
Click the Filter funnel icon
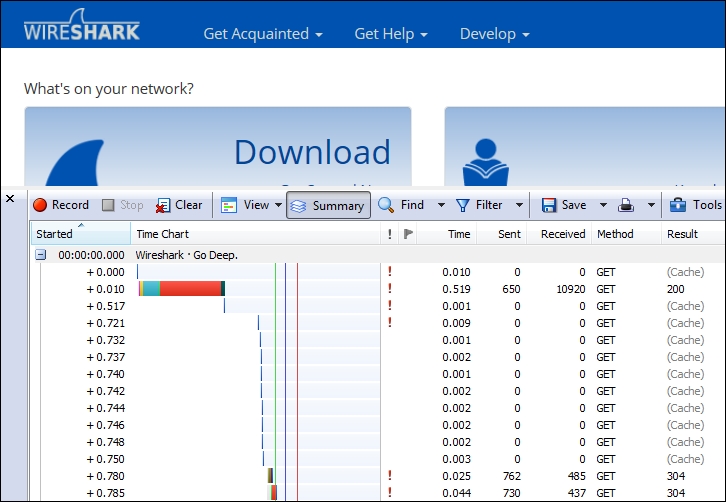[463, 205]
